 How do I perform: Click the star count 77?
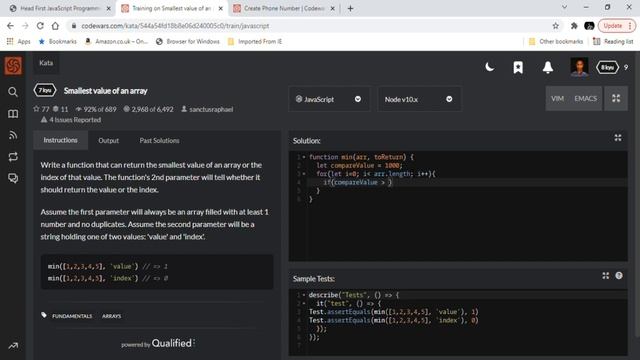pos(41,109)
